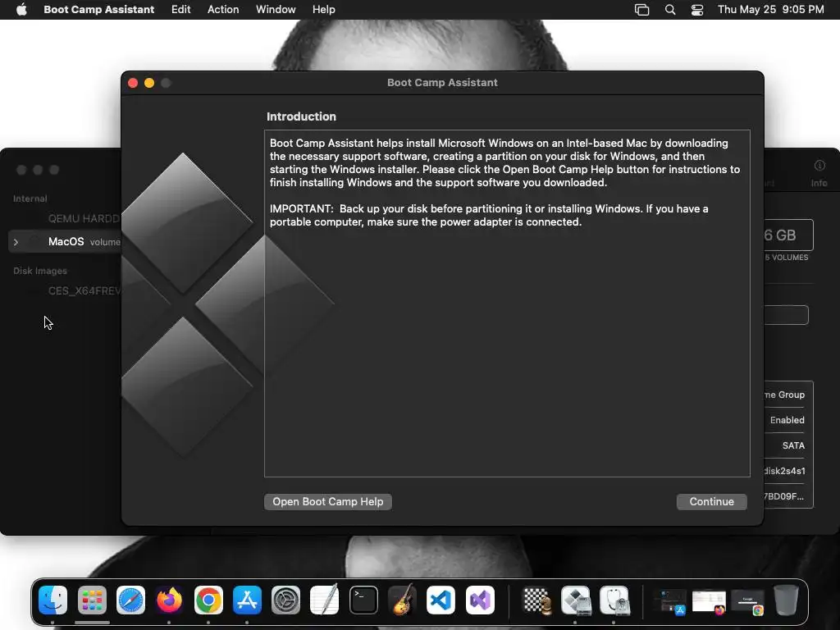Open GarageBand from the dock
This screenshot has height=630, width=840.
(402, 600)
